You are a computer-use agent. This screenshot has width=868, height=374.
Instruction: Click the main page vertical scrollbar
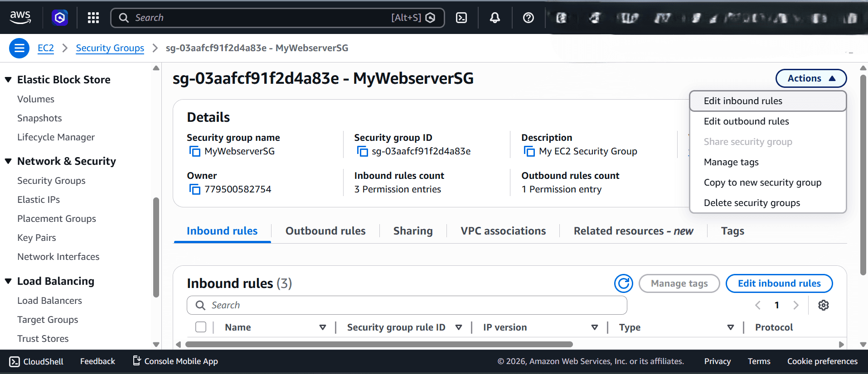coord(863,175)
